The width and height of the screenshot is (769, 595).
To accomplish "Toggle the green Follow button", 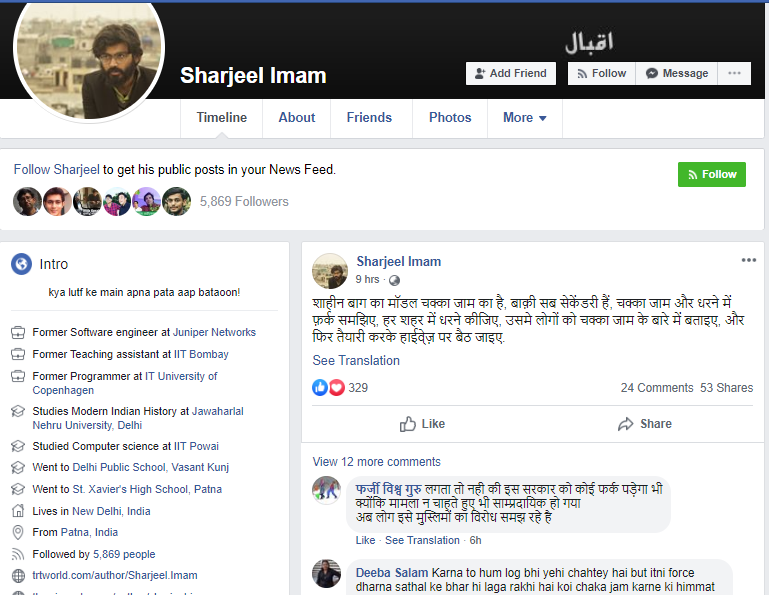I will pyautogui.click(x=712, y=174).
